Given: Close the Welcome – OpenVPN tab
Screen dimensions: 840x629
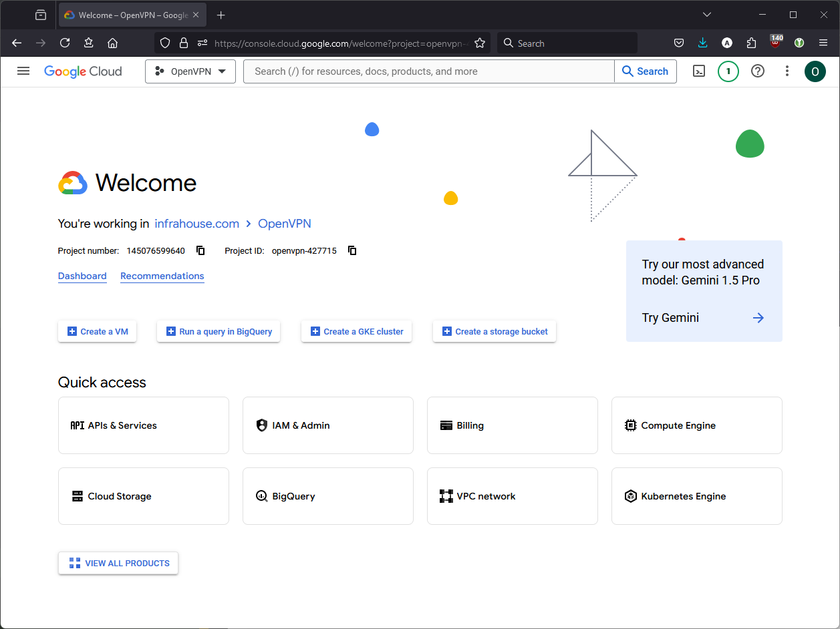Looking at the screenshot, I should coord(196,15).
